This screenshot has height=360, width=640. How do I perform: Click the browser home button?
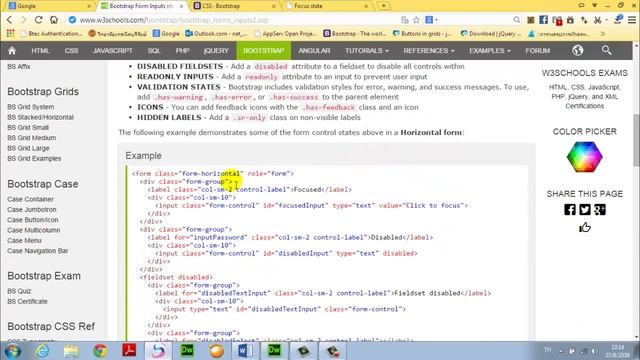pyautogui.click(x=54, y=20)
